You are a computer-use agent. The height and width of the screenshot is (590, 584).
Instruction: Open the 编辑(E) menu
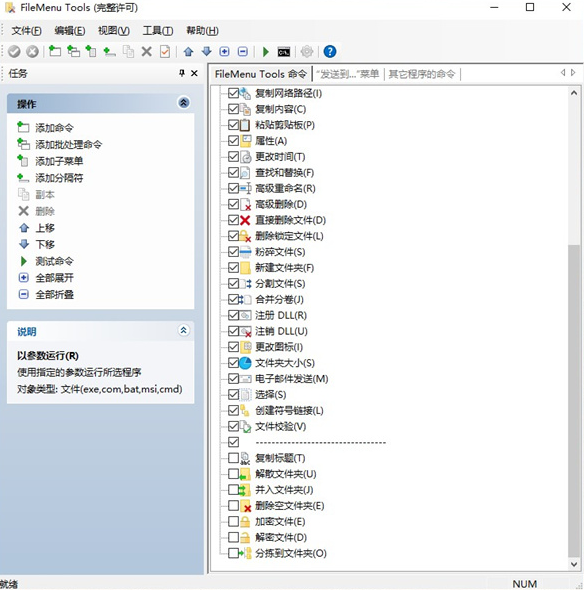point(70,30)
